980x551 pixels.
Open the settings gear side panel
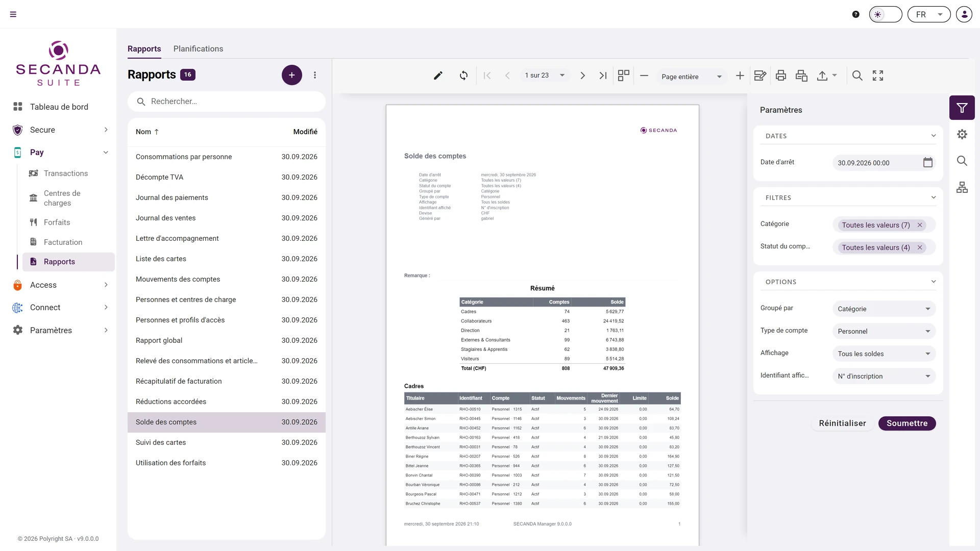click(x=962, y=134)
